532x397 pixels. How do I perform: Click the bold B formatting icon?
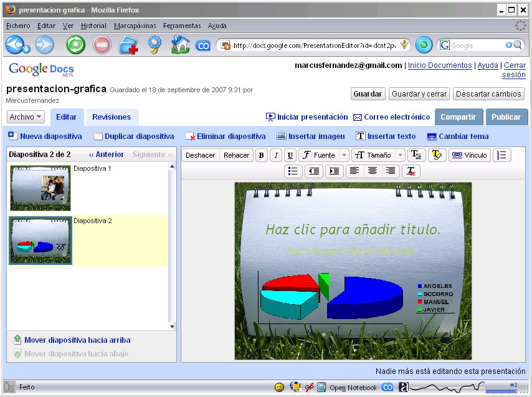[x=261, y=155]
